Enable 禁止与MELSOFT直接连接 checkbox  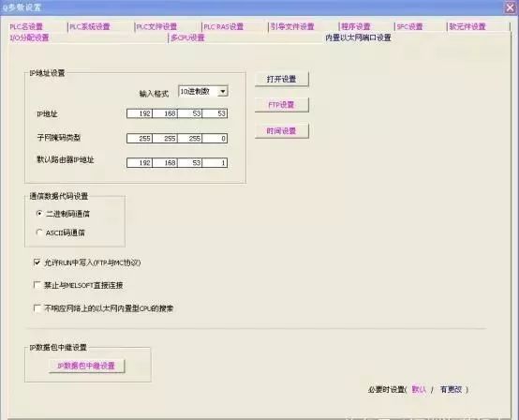click(x=37, y=285)
